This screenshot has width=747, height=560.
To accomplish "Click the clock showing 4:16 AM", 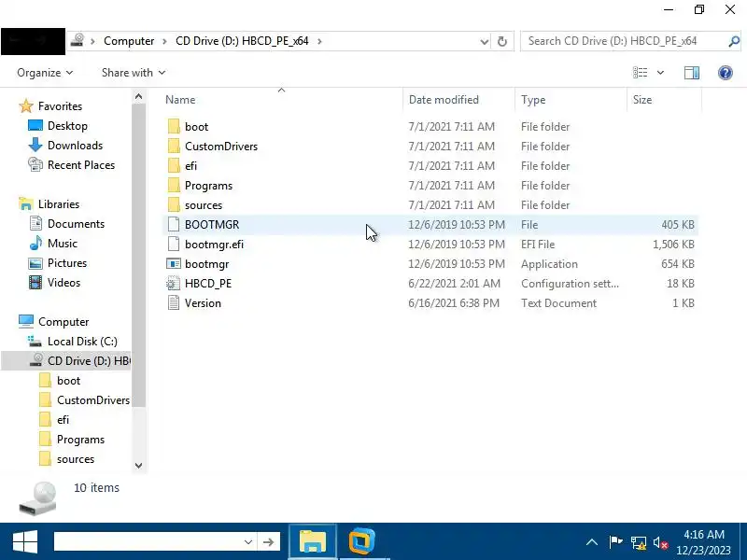I will point(704,534).
